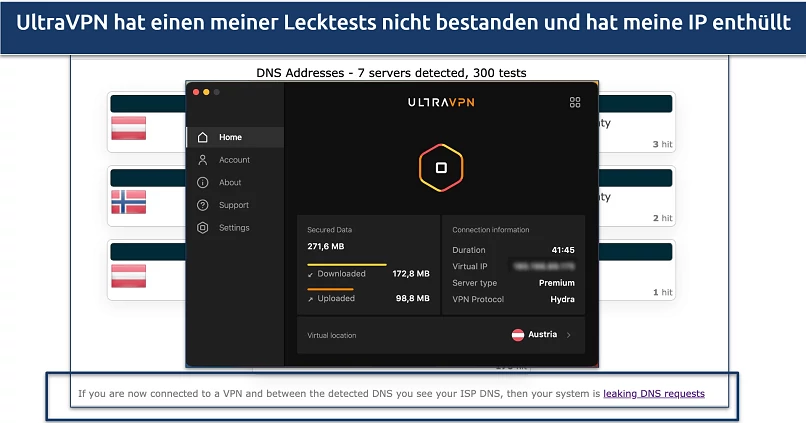Click the Uploaded value 98,8 MB
The height and width of the screenshot is (423, 806).
pos(412,298)
